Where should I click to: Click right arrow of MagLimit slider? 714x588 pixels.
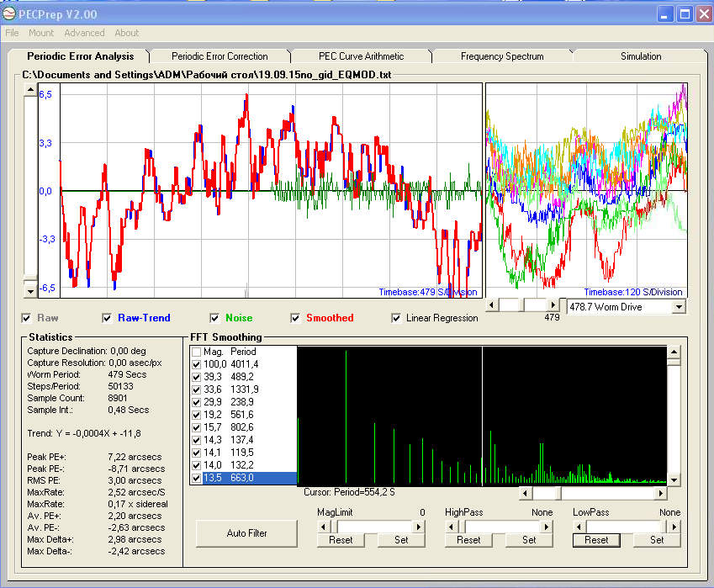[x=419, y=527]
